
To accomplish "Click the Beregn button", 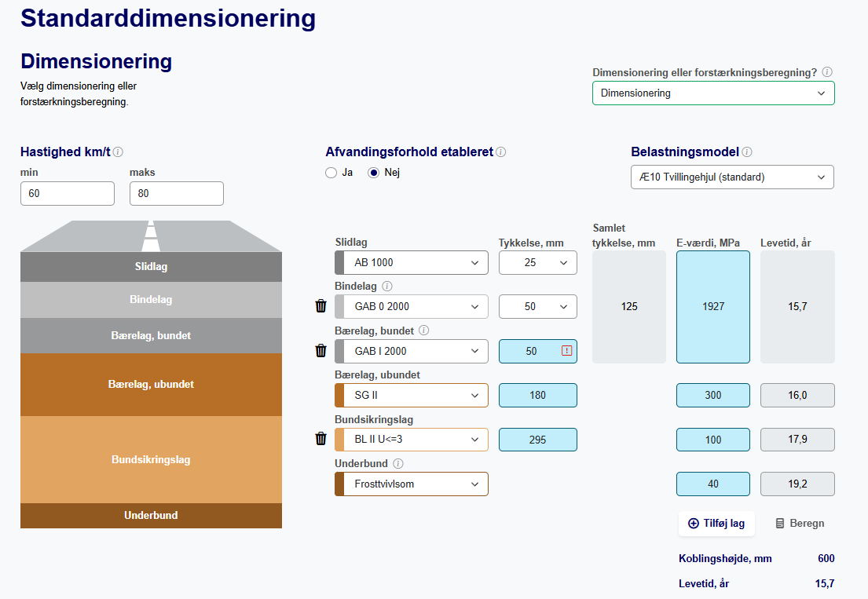I will (x=800, y=523).
